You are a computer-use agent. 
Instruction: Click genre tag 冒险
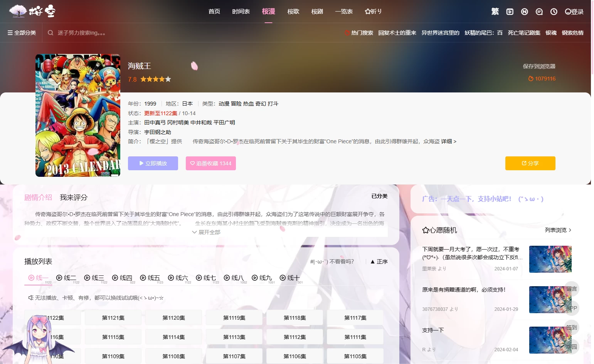(x=236, y=104)
